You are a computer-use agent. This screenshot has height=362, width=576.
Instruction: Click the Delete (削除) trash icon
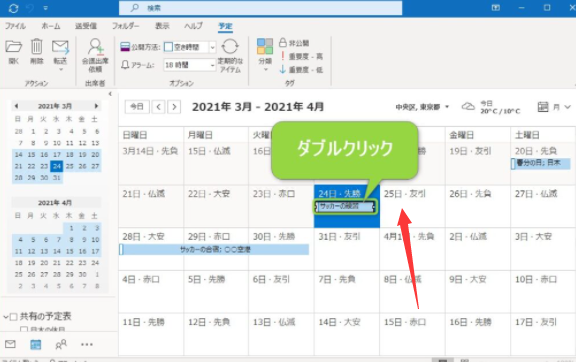pyautogui.click(x=36, y=47)
